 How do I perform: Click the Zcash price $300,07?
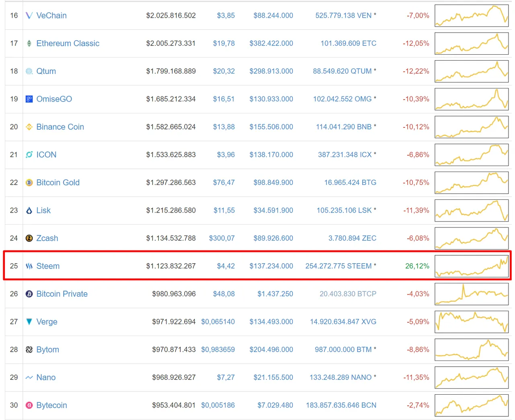pos(222,238)
